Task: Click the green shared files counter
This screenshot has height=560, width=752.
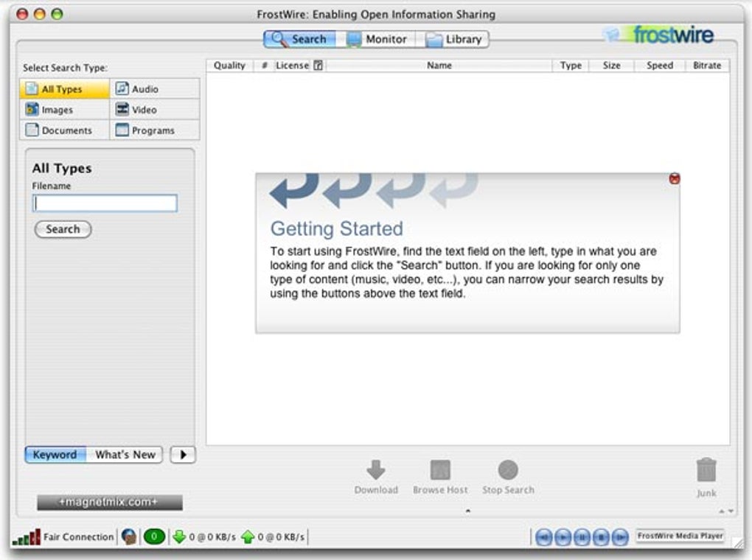Action: pos(154,537)
